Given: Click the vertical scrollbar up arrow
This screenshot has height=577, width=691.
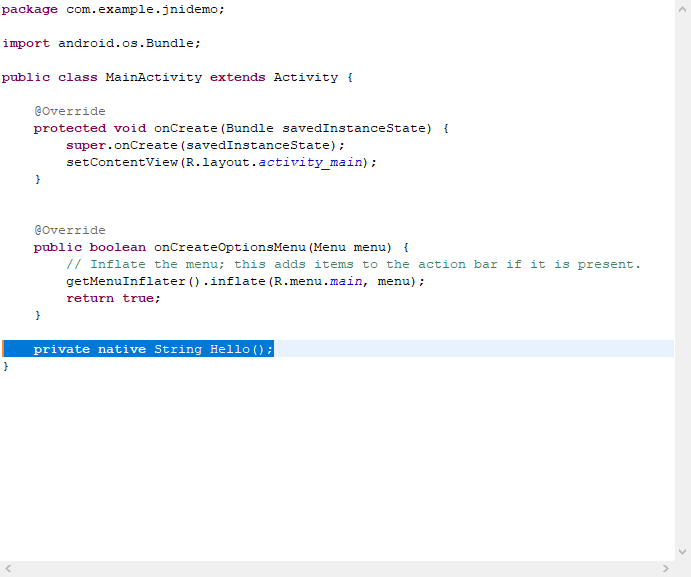Looking at the screenshot, I should pos(683,8).
